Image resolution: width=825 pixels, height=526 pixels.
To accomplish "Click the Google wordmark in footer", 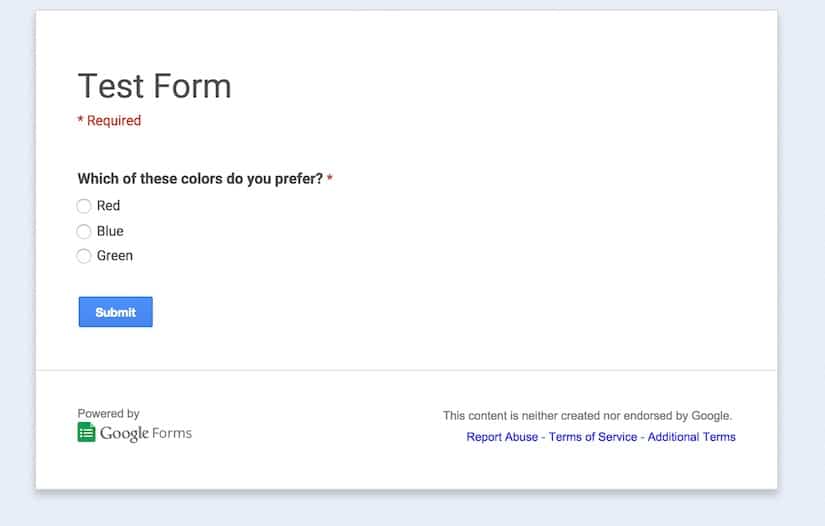I will [x=125, y=433].
